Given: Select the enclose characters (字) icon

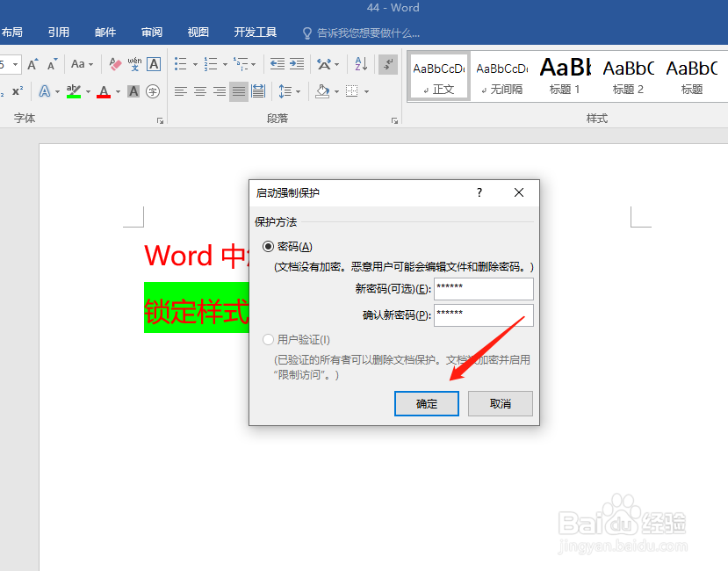Looking at the screenshot, I should (153, 91).
